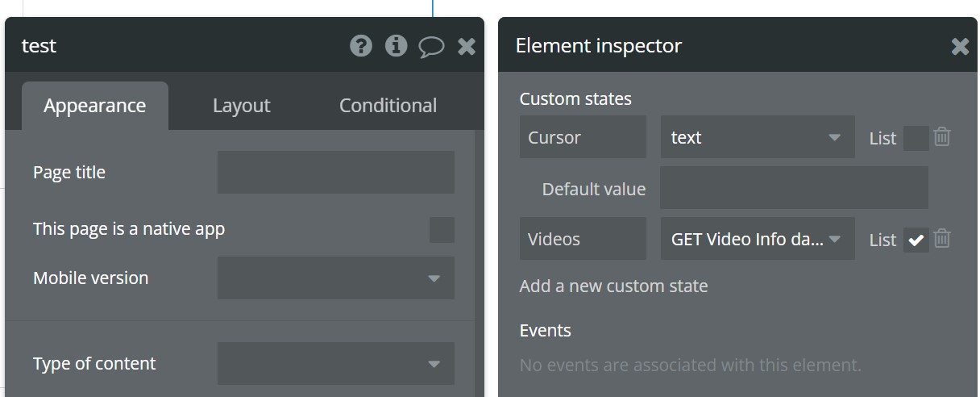Click the Default value input field
The image size is (980, 397).
[x=795, y=188]
